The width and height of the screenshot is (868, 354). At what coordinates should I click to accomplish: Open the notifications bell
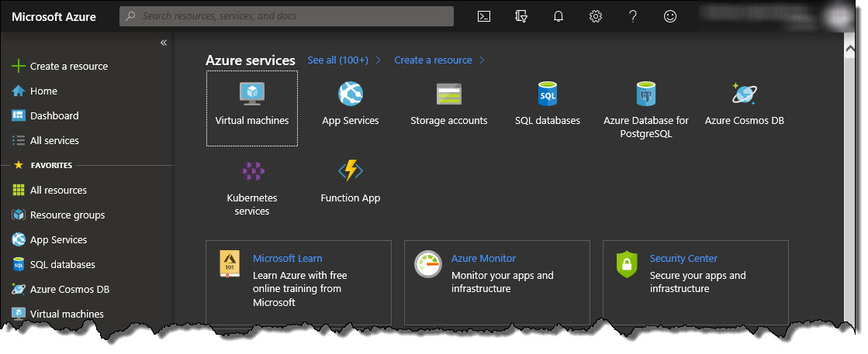click(558, 16)
